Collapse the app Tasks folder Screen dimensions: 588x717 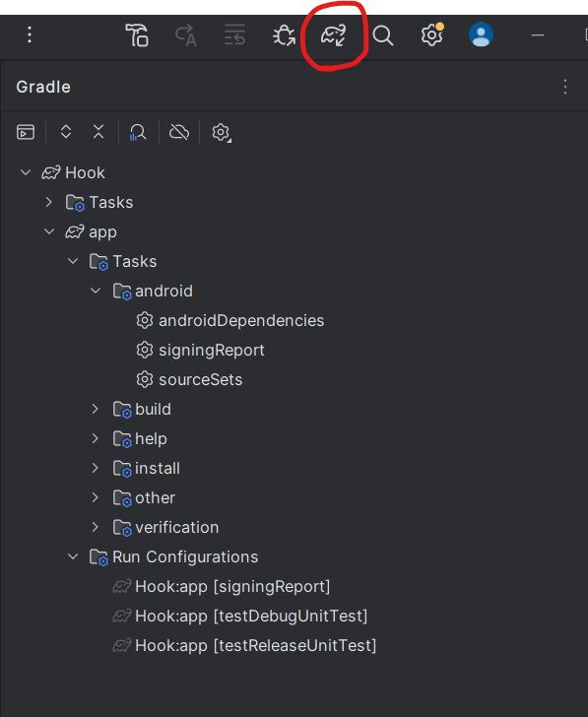(73, 262)
